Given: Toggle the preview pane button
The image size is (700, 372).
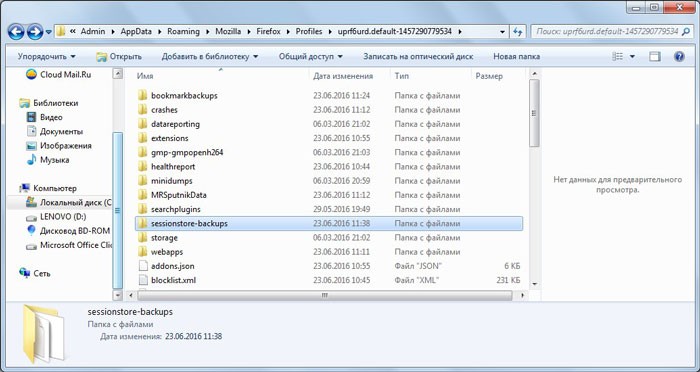Looking at the screenshot, I should click(655, 57).
